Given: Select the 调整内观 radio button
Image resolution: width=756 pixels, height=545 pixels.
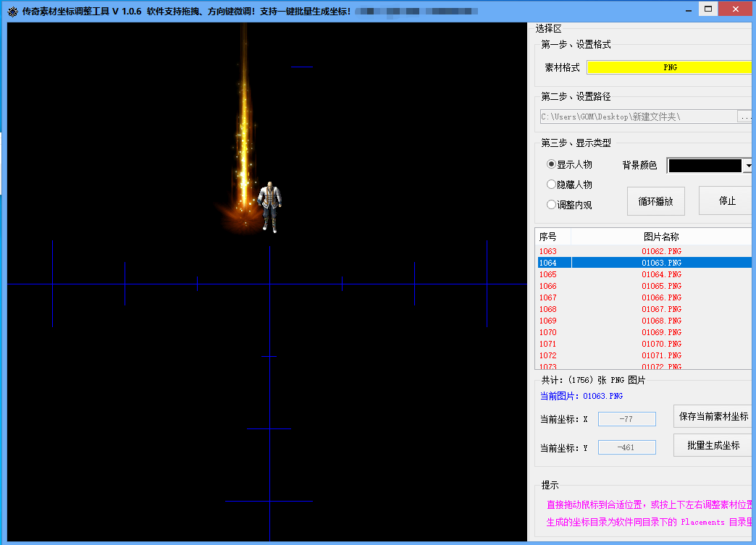Looking at the screenshot, I should point(551,205).
